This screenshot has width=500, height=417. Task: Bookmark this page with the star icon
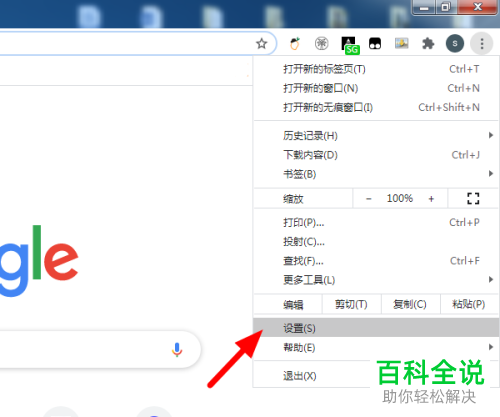262,44
